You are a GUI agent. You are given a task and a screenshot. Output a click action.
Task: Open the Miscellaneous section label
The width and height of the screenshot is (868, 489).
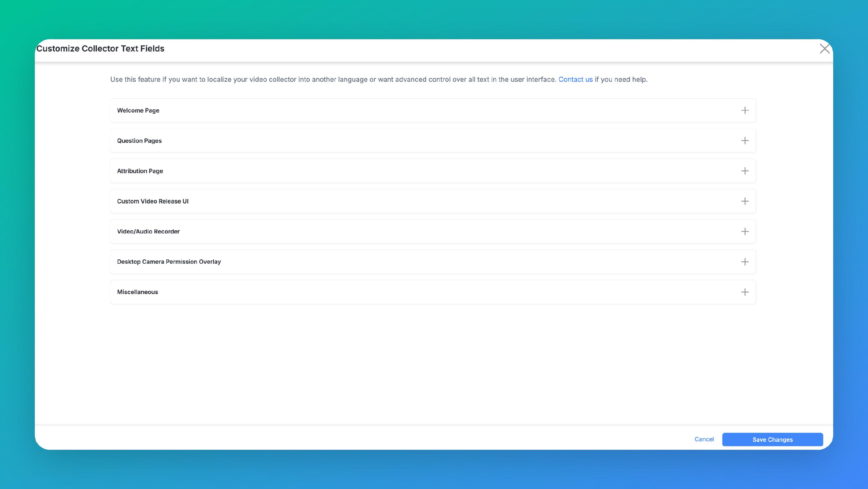tap(137, 292)
